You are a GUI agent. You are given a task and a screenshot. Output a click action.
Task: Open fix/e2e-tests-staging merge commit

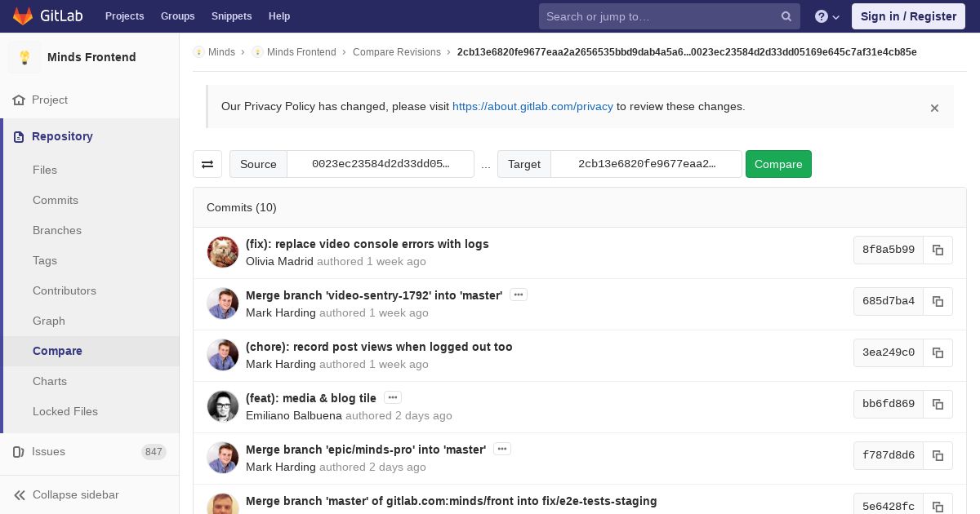[x=451, y=501]
